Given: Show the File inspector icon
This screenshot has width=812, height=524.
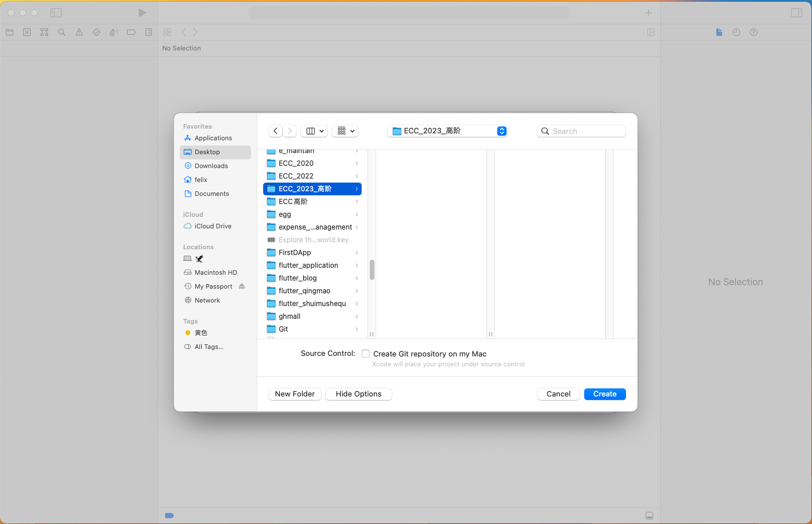Looking at the screenshot, I should point(719,32).
